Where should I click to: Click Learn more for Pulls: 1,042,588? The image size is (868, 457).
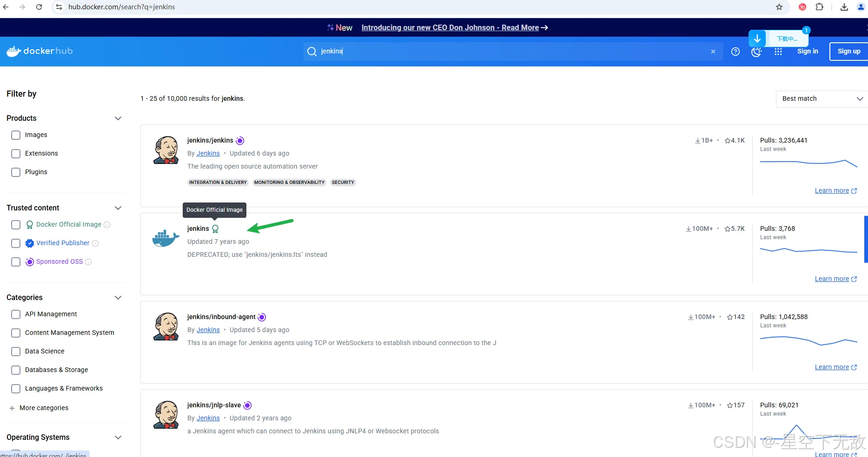click(x=835, y=367)
